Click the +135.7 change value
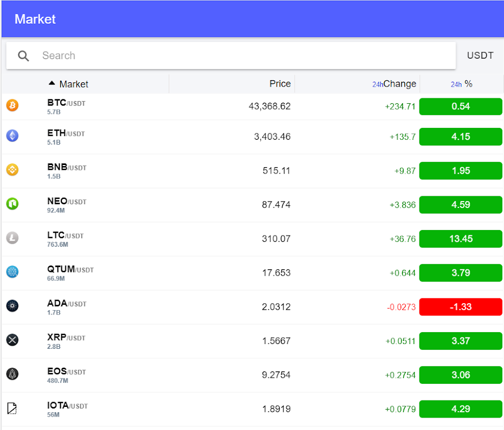This screenshot has width=504, height=430. click(402, 137)
